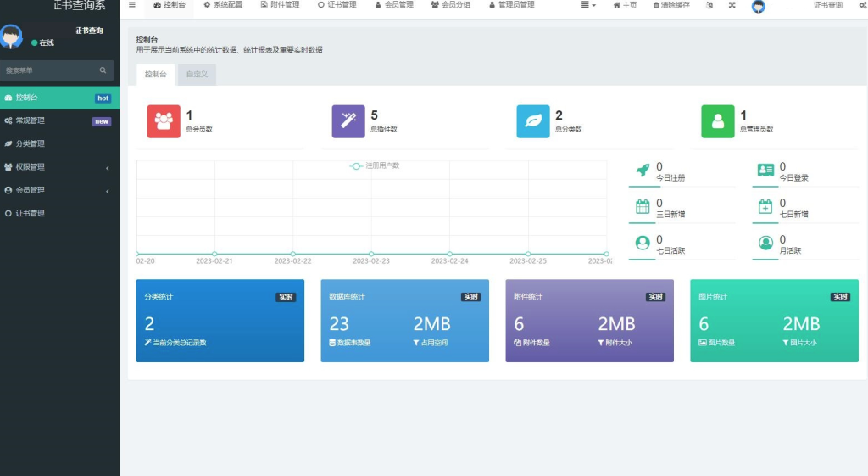The image size is (868, 476).
Task: Click chart data point at 2023-02-21
Action: [214, 254]
